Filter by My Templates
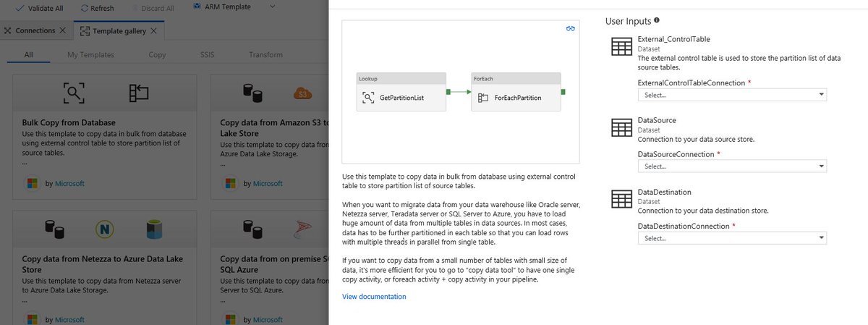Image resolution: width=868 pixels, height=325 pixels. pos(90,55)
